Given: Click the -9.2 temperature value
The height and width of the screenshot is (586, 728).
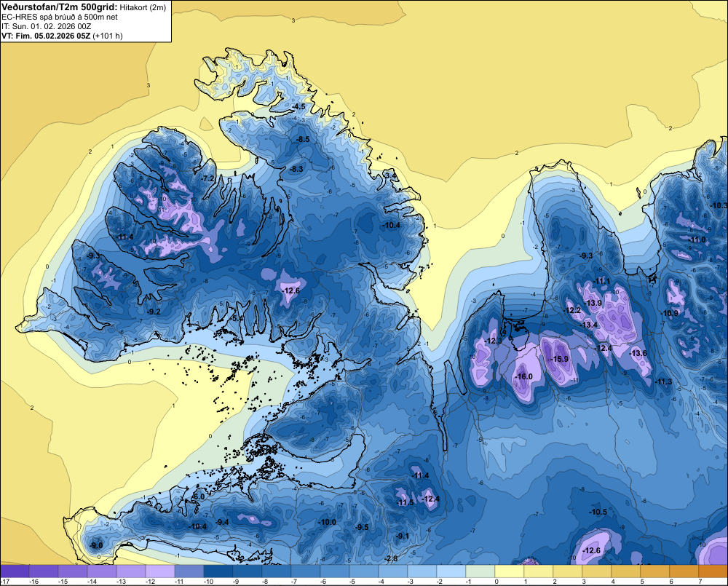Looking at the screenshot, I should (154, 312).
